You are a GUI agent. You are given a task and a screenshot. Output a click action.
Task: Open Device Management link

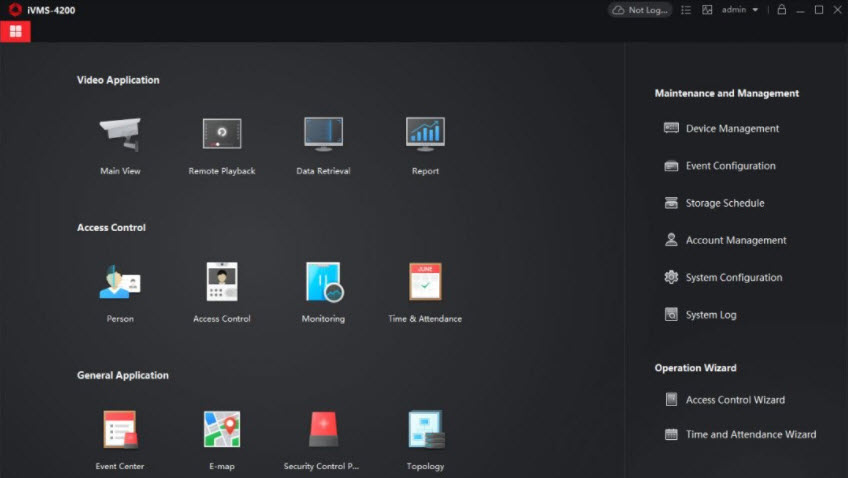tap(732, 129)
